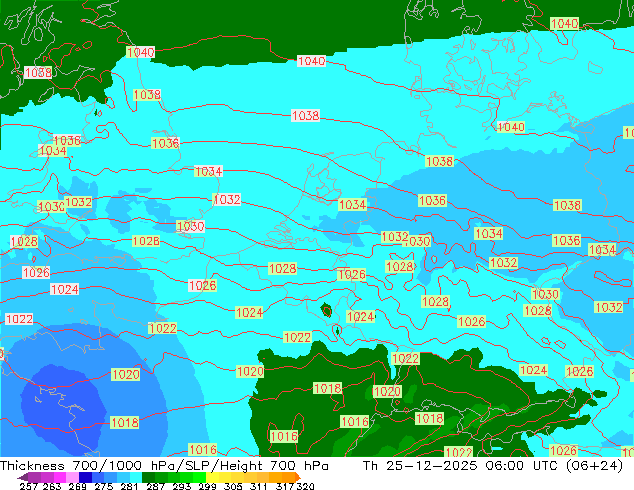Click the white-background 1032 isobar label

click(226, 199)
